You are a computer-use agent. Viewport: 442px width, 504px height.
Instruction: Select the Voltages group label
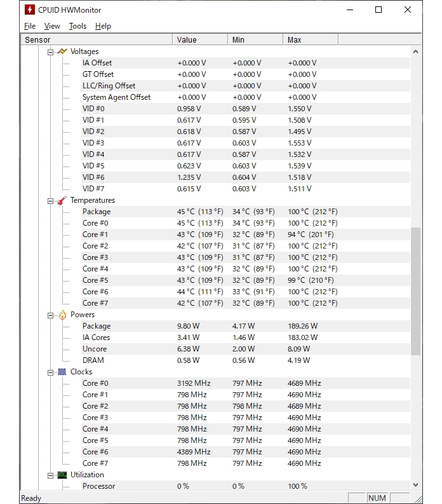(x=84, y=51)
